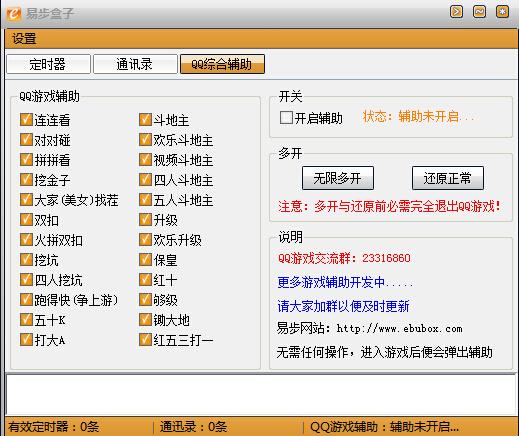519x436 pixels.
Task: Select the QQ综合辅助 tab
Action: [x=222, y=64]
